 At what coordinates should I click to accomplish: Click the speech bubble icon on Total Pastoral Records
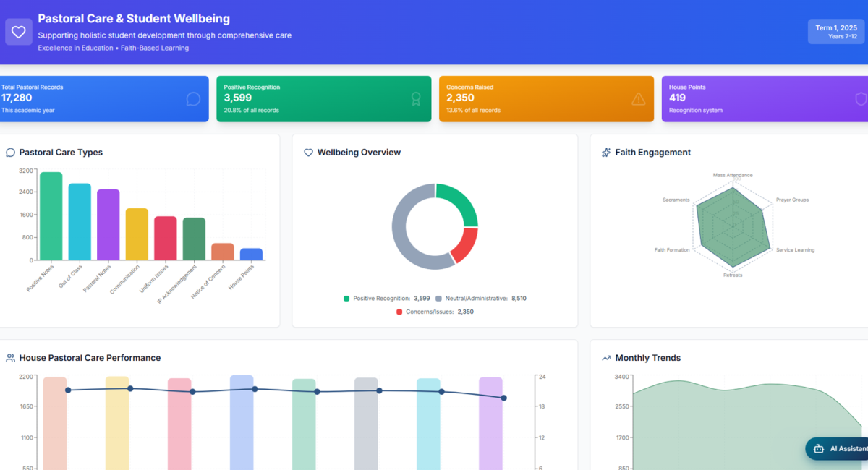[x=193, y=99]
